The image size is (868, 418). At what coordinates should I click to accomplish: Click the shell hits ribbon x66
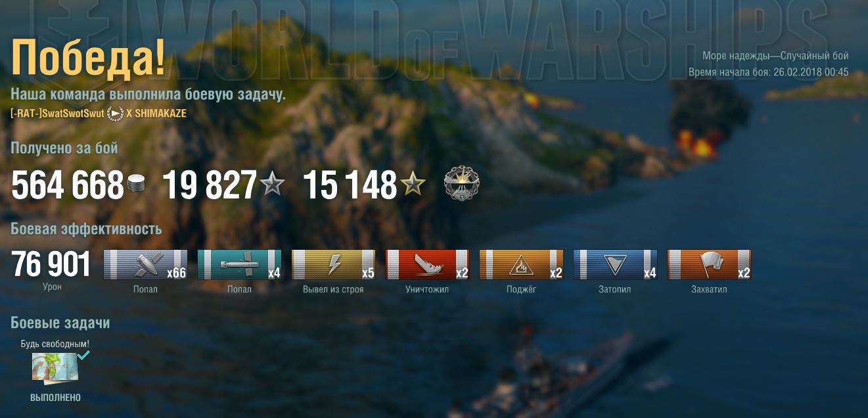(145, 265)
